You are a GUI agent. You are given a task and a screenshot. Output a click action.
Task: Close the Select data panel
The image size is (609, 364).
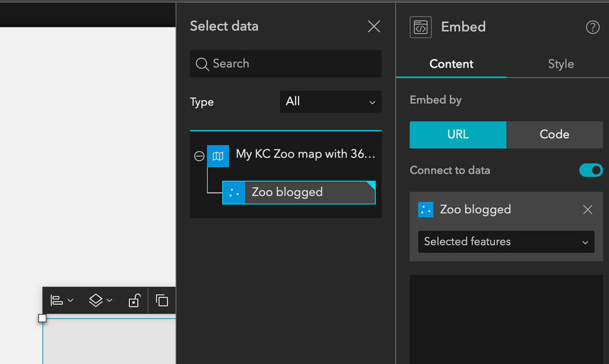pos(374,26)
